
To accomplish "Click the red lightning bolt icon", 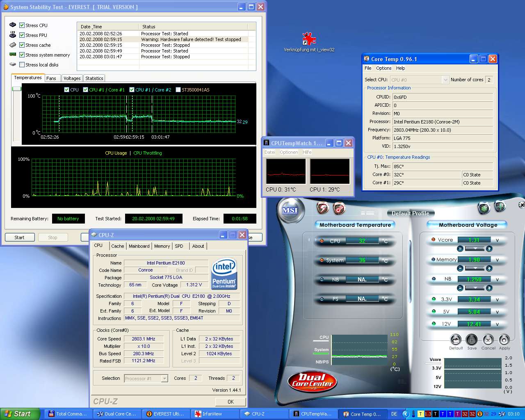I will pyautogui.click(x=323, y=208).
